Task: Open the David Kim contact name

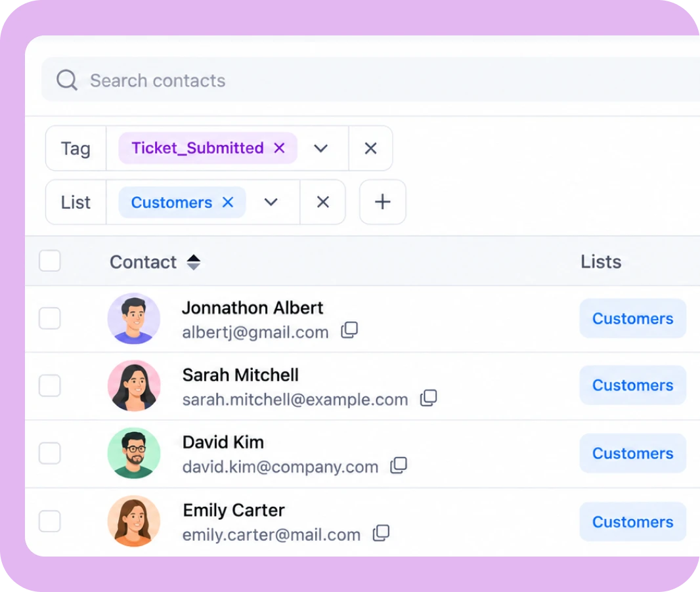Action: coord(223,442)
